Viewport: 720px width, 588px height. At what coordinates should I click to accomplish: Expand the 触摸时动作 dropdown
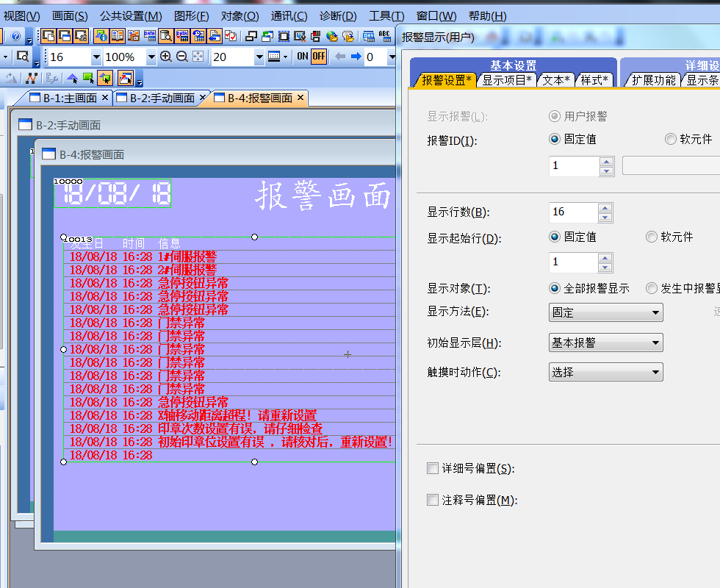pyautogui.click(x=605, y=373)
